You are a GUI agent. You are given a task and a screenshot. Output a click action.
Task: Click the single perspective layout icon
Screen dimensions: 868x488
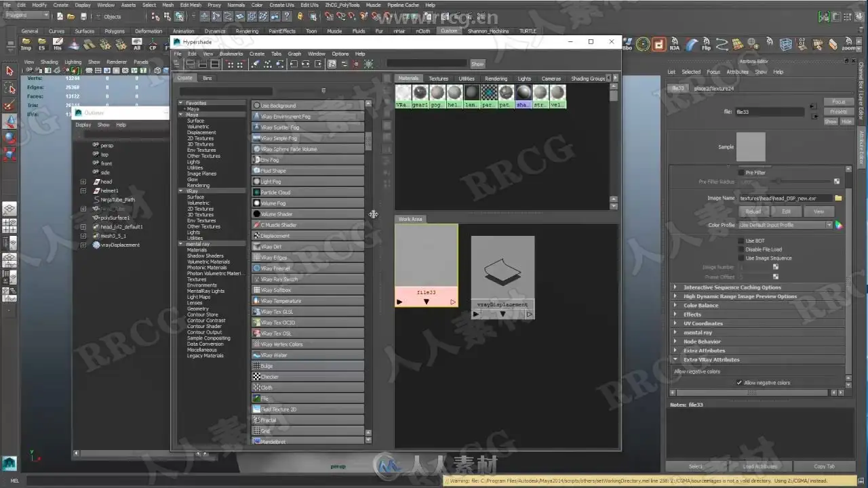(9, 209)
